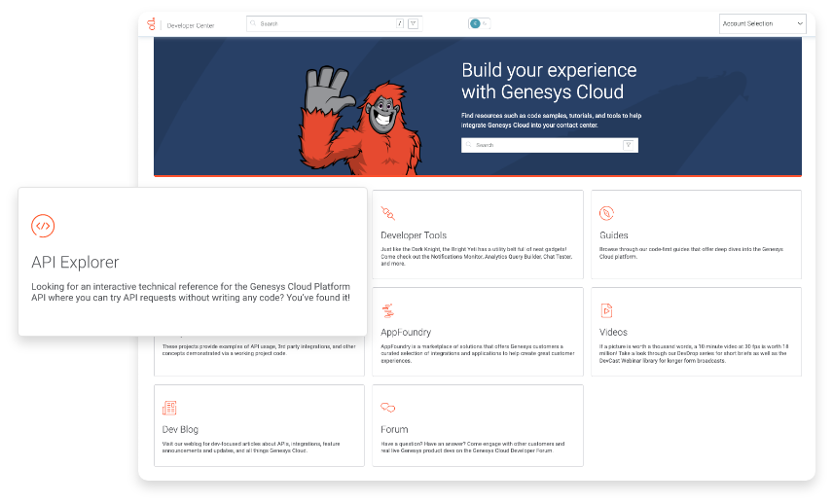
Task: Click the Guides compass icon
Action: click(x=606, y=213)
